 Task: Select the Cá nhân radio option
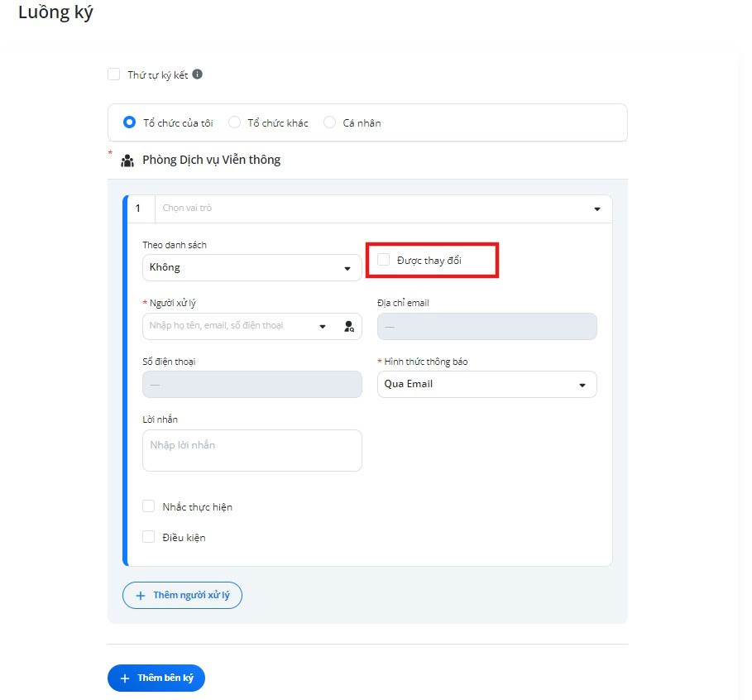tap(329, 122)
